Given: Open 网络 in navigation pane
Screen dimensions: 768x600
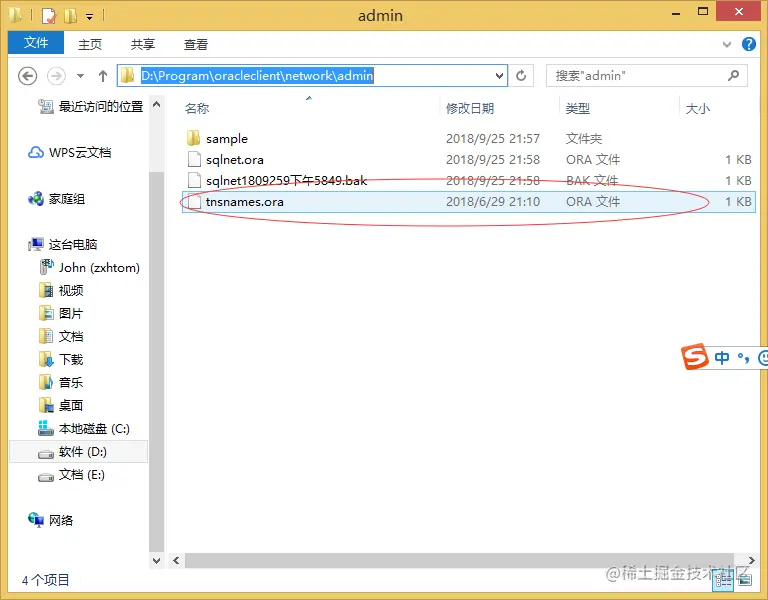Looking at the screenshot, I should pyautogui.click(x=61, y=520).
